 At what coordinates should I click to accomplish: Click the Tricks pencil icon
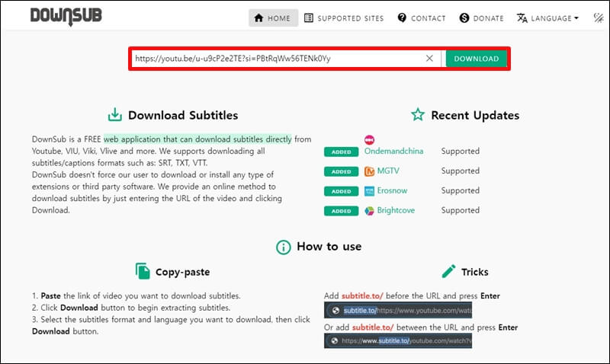(x=448, y=271)
